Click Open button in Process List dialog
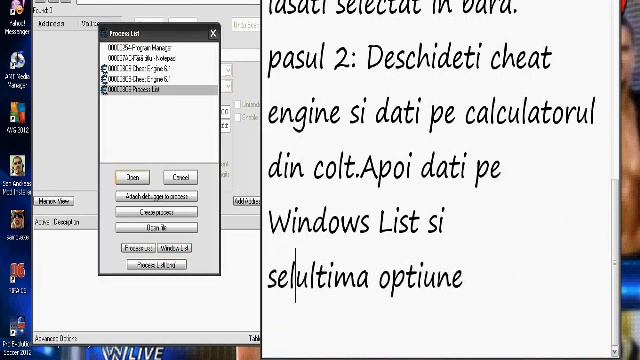The width and height of the screenshot is (640, 360). [133, 177]
